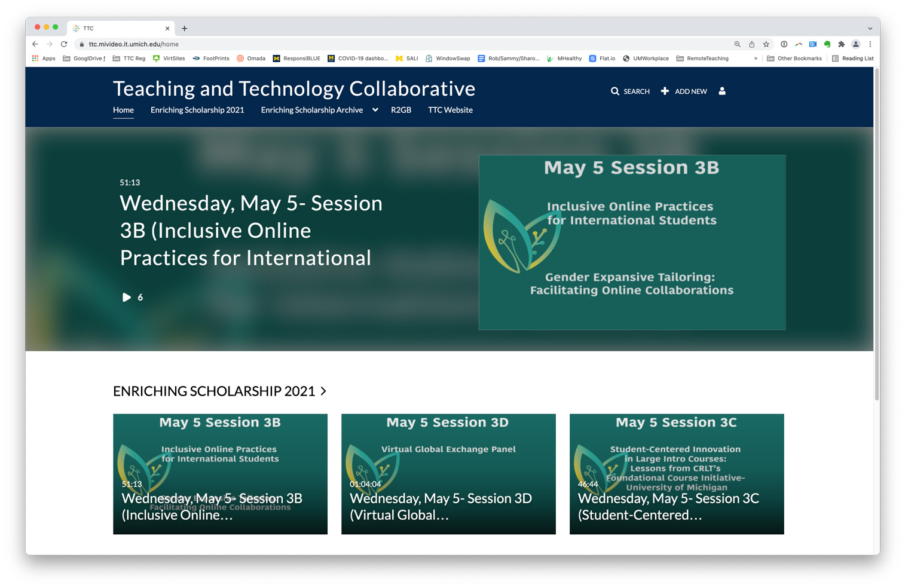Open the large May 5 Session 3B featured thumbnail

(632, 242)
